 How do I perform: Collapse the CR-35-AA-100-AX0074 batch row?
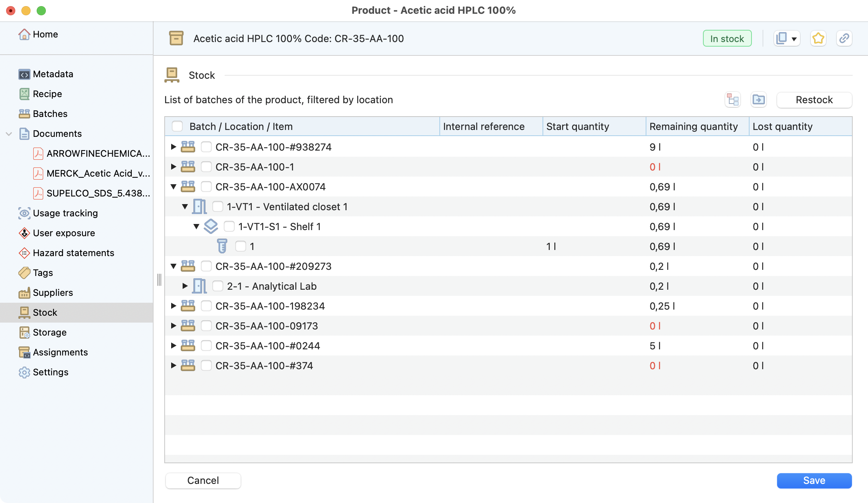tap(173, 187)
